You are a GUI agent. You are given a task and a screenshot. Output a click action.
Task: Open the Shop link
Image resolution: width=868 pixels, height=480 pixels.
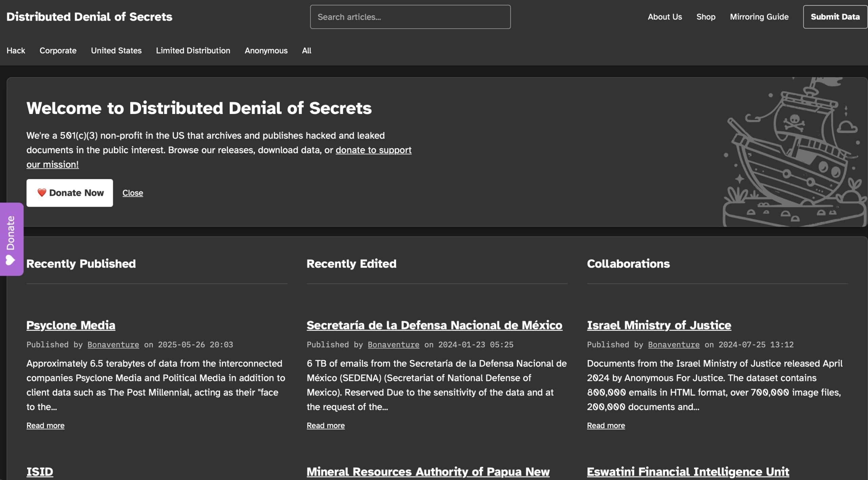[706, 17]
